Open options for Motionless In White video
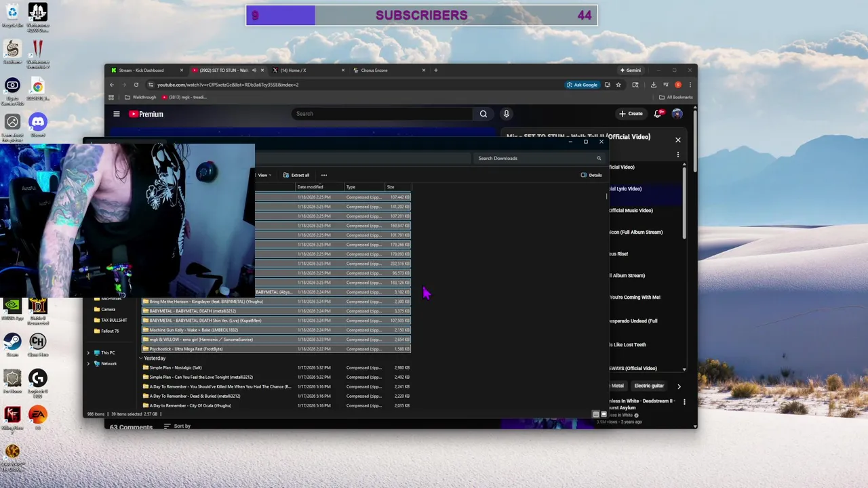 click(684, 402)
